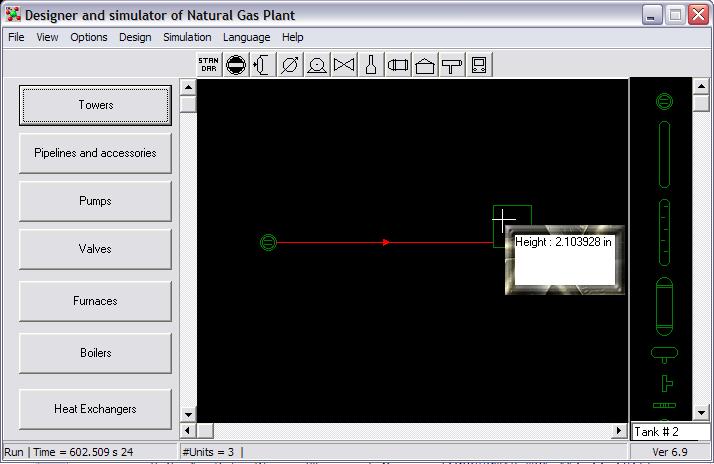Click the canvas vertical scrollbar thumb
Image resolution: width=714 pixels, height=464 pixels.
189,104
